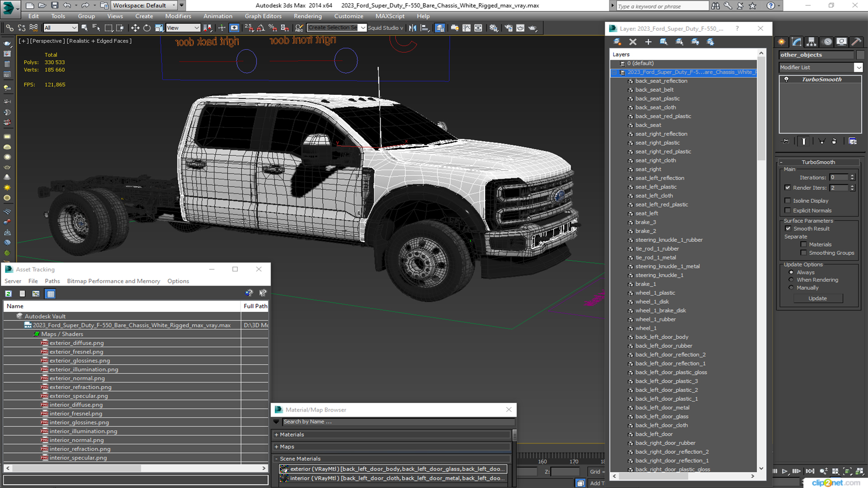
Task: Toggle TurboSmooth modifier lightbulb
Action: 787,80
